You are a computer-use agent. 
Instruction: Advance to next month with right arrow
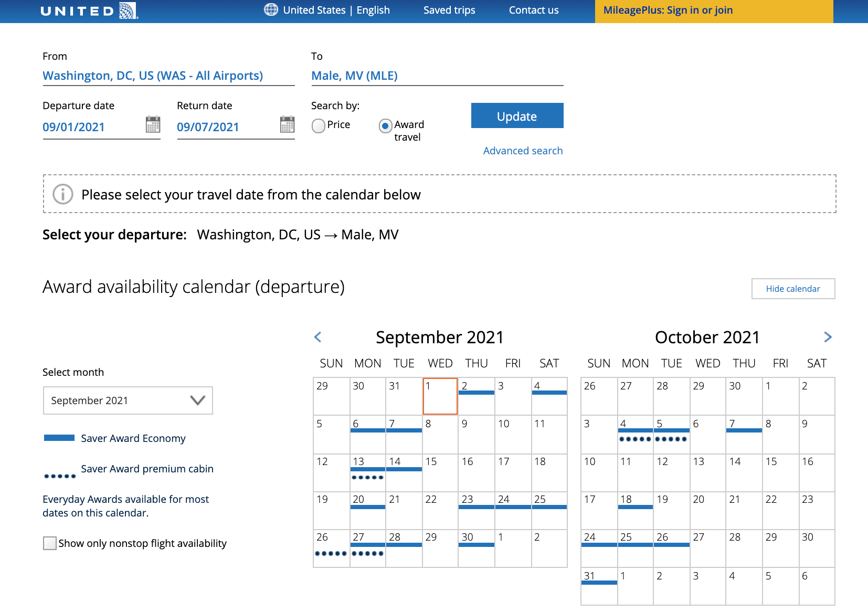pos(828,337)
